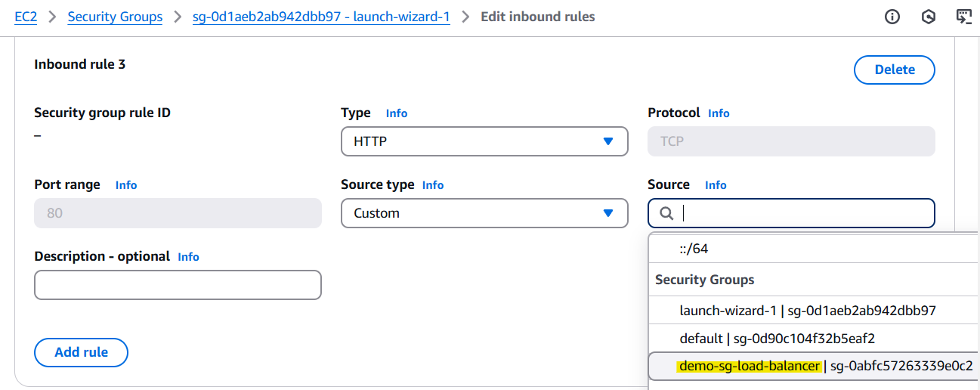The height and width of the screenshot is (390, 980).
Task: Expand the Source type Custom dropdown
Action: [484, 213]
